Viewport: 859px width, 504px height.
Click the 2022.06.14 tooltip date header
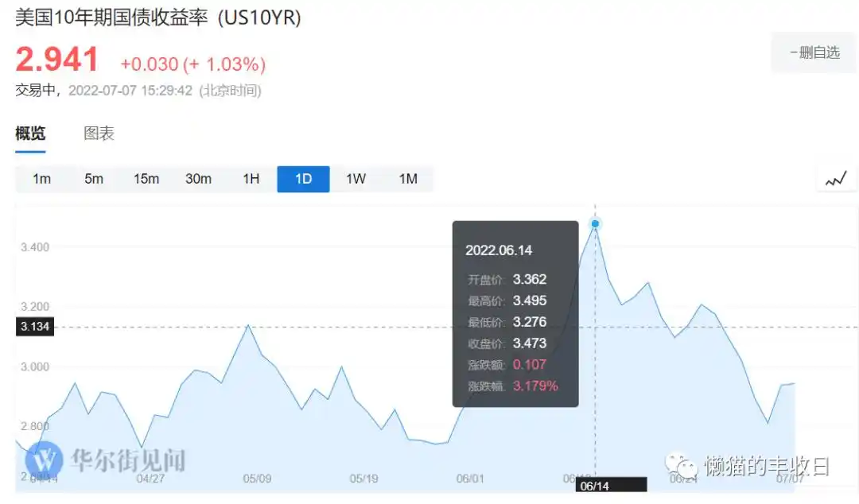click(x=499, y=250)
